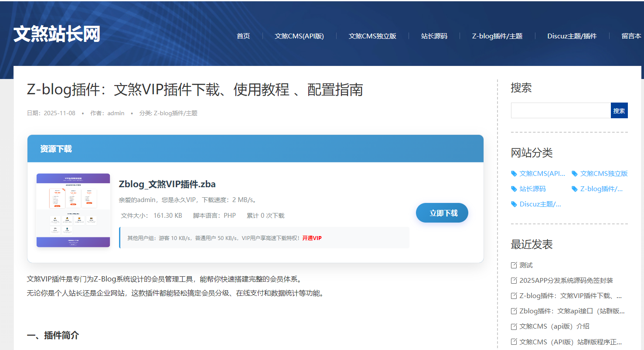Focus the sidebar search input field
644x350 pixels.
(x=561, y=110)
